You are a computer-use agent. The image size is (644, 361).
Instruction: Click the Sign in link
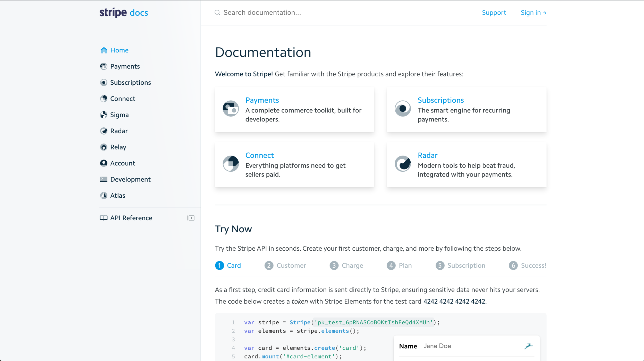coord(533,13)
